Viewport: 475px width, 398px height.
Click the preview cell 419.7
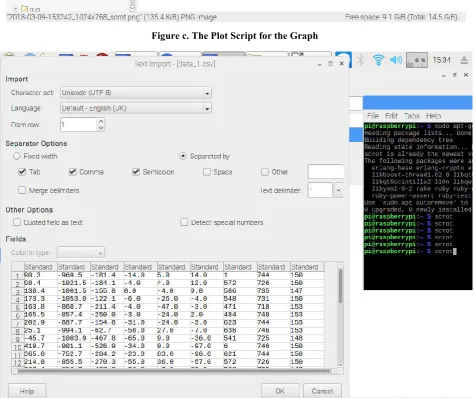pos(40,346)
